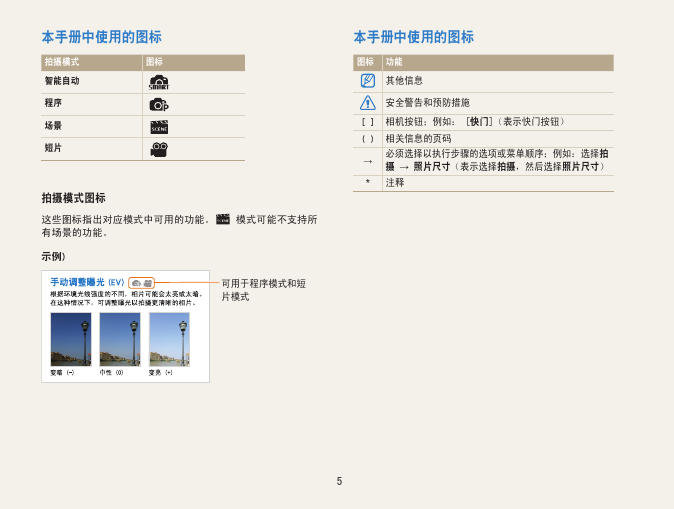
Task: Click the 可用于程序模式和短片模式 callout text
Action: coord(263,290)
